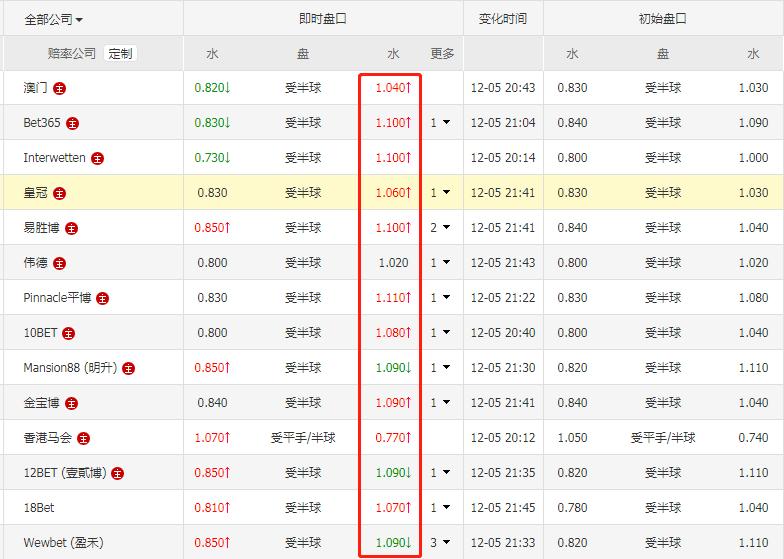Select the 18Bet company name
This screenshot has width=784, height=559.
[39, 508]
